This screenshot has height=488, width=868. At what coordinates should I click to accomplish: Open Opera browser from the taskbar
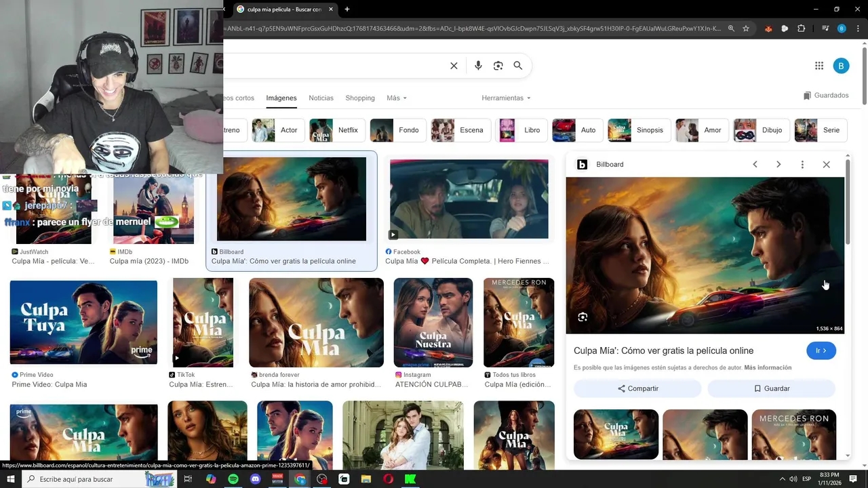click(x=388, y=479)
